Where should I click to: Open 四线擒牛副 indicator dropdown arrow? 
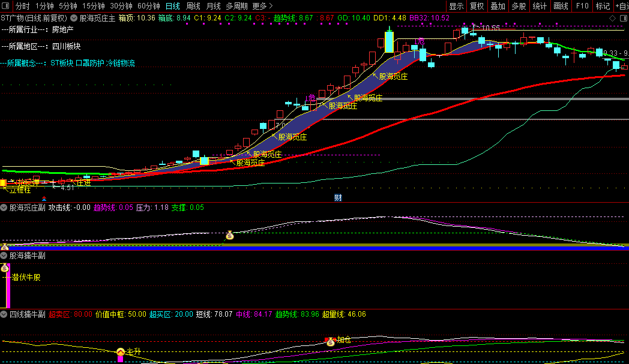[x=4, y=314]
